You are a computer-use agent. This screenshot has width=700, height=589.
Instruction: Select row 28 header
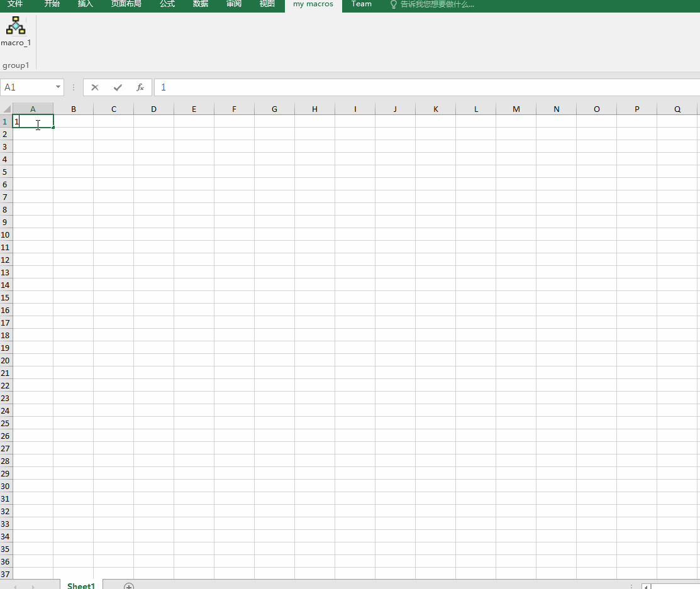click(6, 461)
